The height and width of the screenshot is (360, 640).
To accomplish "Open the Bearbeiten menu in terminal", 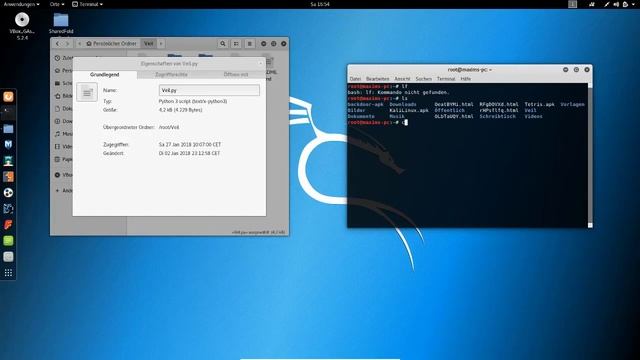I will [x=378, y=79].
